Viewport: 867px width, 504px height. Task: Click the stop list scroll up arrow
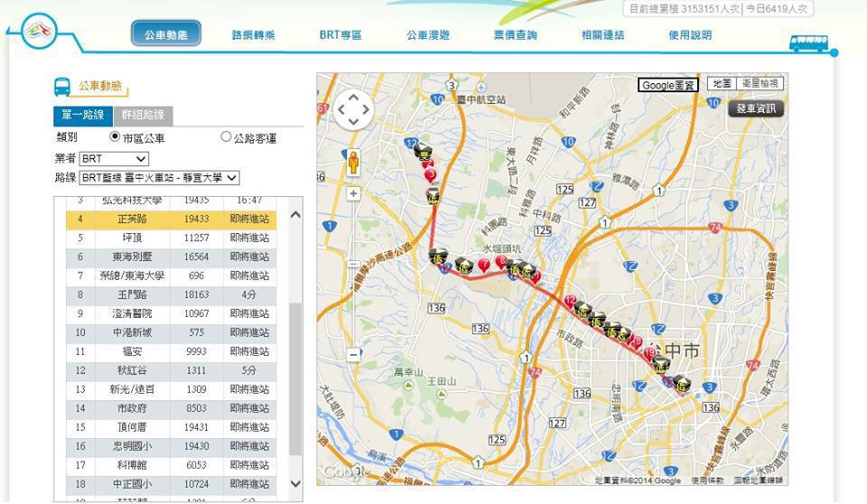pos(296,215)
